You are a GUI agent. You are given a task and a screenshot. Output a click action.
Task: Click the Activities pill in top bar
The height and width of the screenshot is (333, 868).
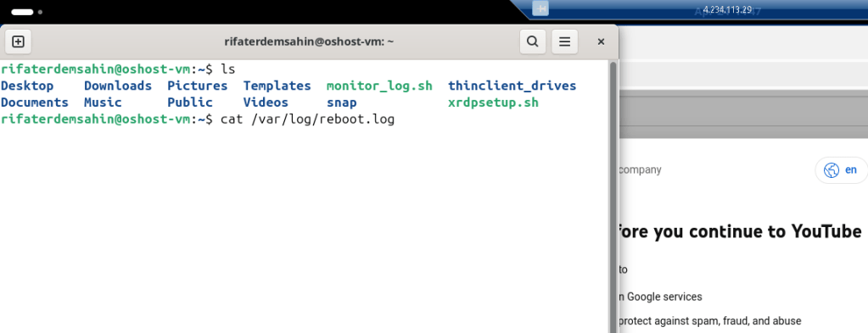[x=22, y=12]
